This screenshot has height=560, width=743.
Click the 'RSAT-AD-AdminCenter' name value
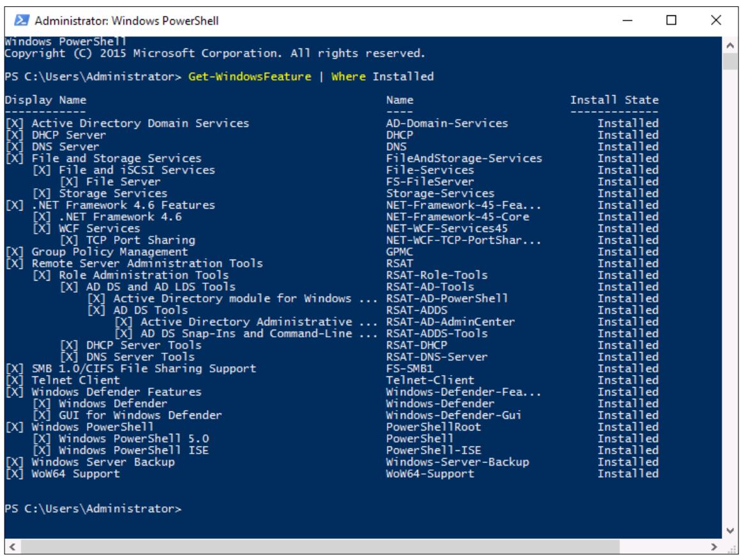(x=450, y=322)
